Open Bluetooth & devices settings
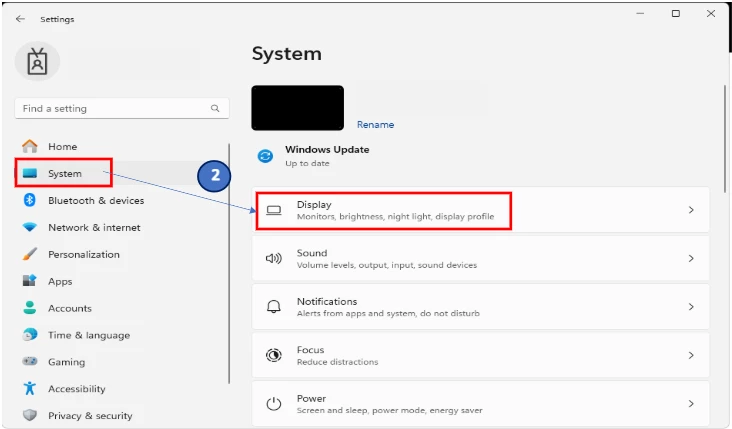Image resolution: width=732 pixels, height=429 pixels. 96,201
